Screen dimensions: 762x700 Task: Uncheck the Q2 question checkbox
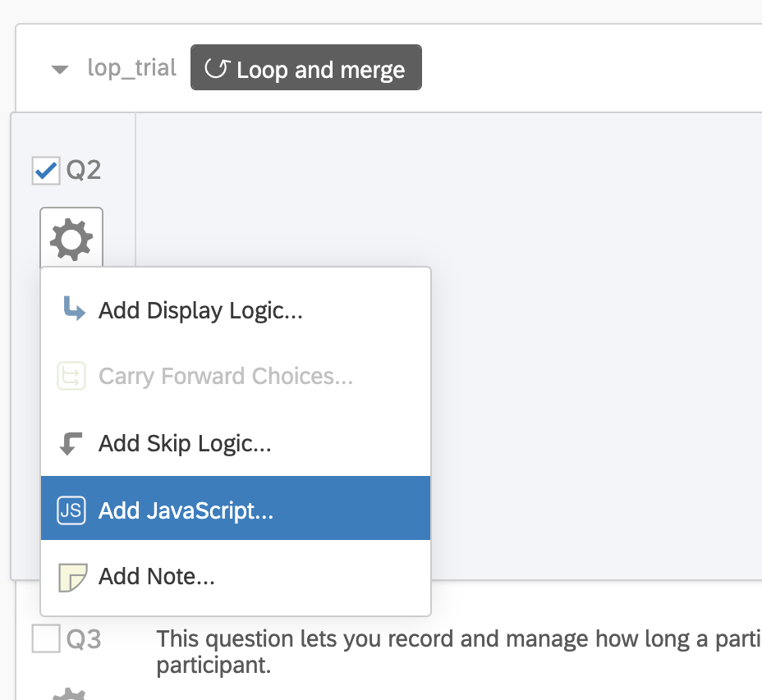tap(46, 171)
